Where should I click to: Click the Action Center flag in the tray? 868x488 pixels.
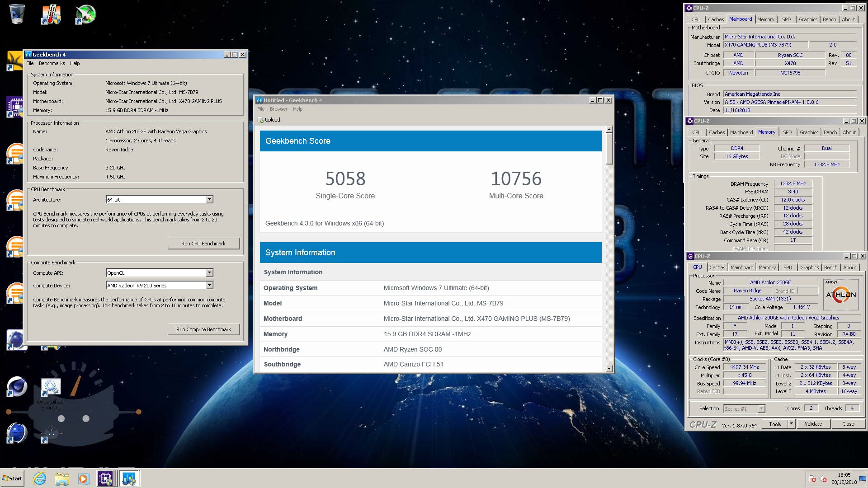pyautogui.click(x=812, y=479)
